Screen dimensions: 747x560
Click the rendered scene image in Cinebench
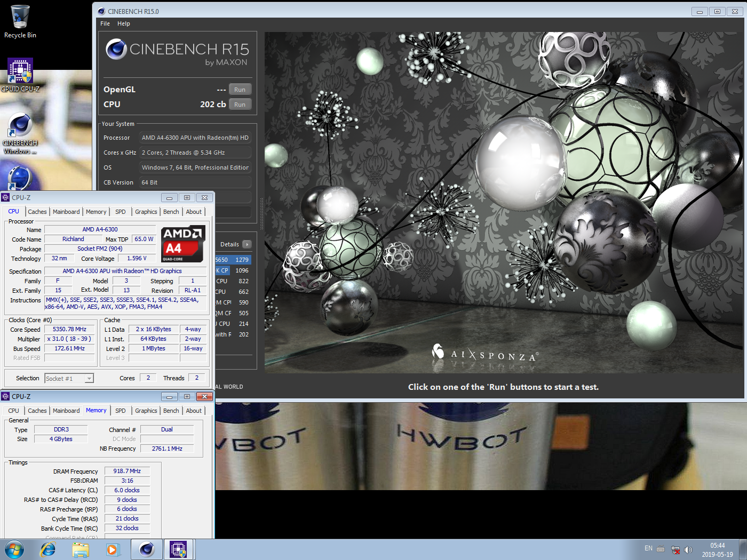click(x=504, y=203)
